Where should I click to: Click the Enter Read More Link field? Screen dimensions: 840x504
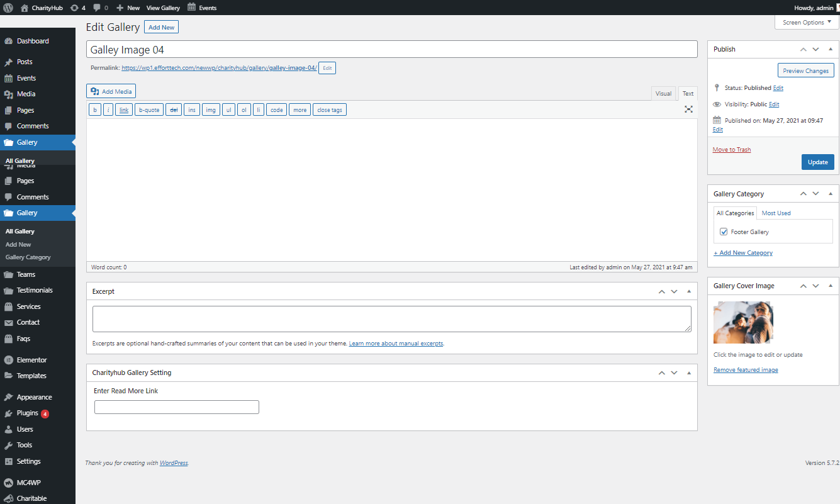176,407
